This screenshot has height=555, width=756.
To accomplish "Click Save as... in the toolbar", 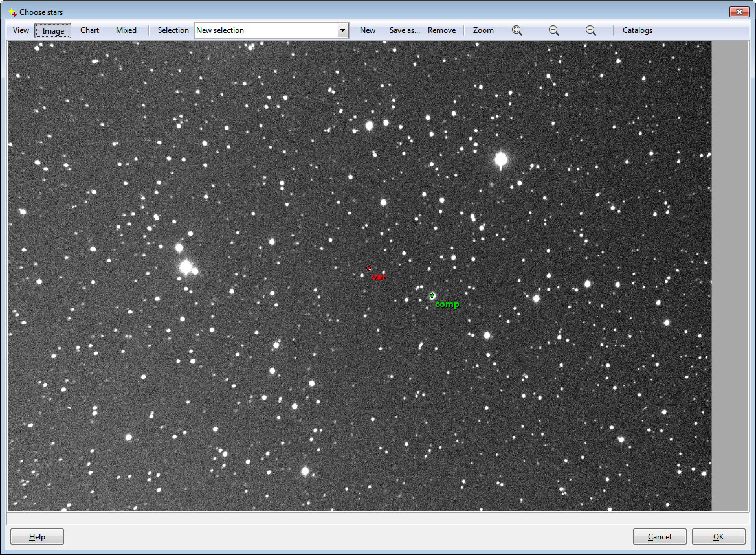I will (x=405, y=30).
